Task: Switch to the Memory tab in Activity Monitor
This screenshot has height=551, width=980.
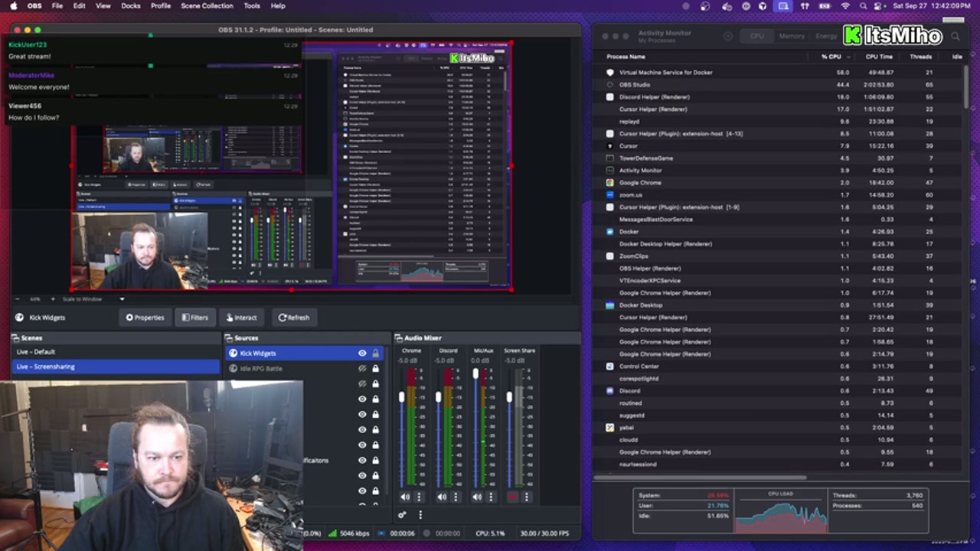Action: [792, 36]
